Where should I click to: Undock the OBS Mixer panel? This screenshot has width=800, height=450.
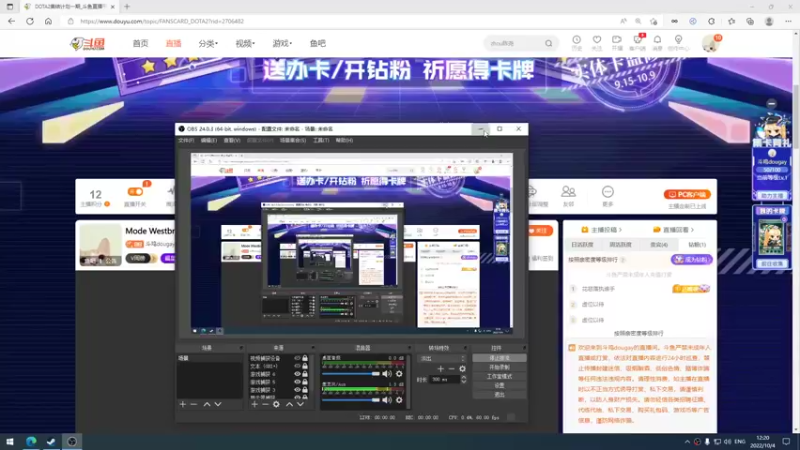click(x=409, y=348)
